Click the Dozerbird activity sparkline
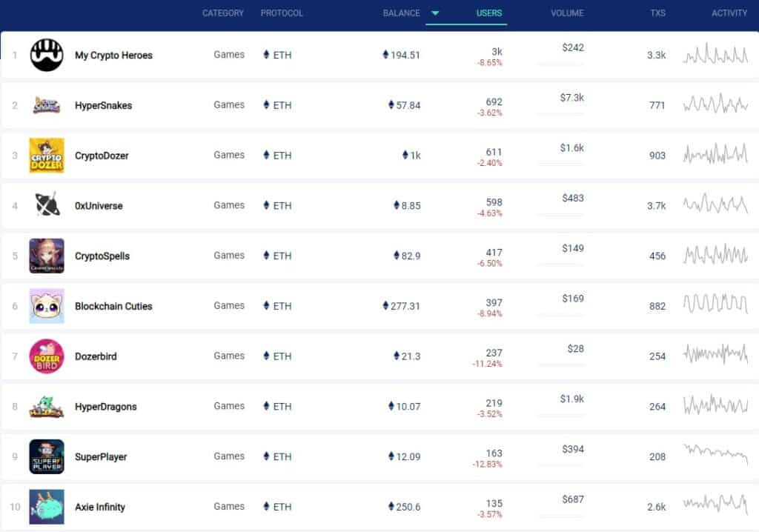 point(715,354)
